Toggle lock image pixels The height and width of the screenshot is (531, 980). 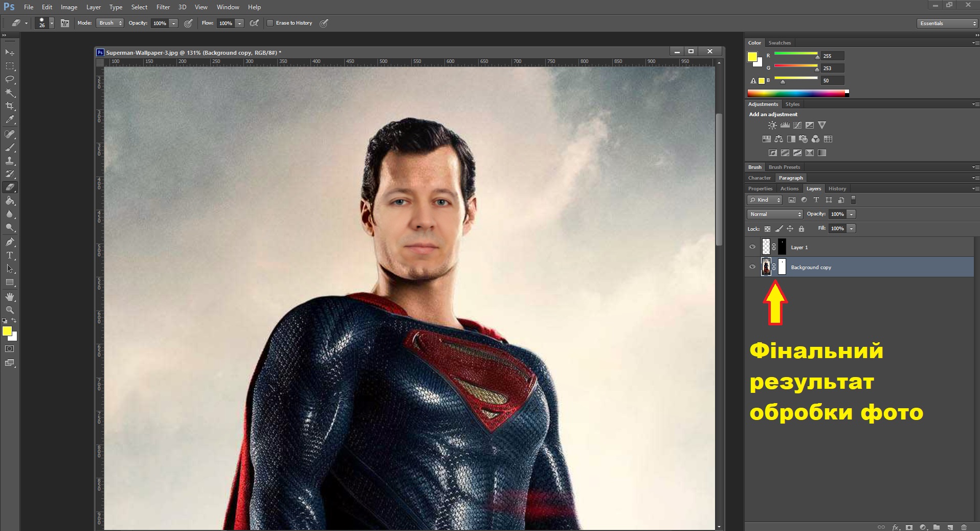click(x=778, y=229)
